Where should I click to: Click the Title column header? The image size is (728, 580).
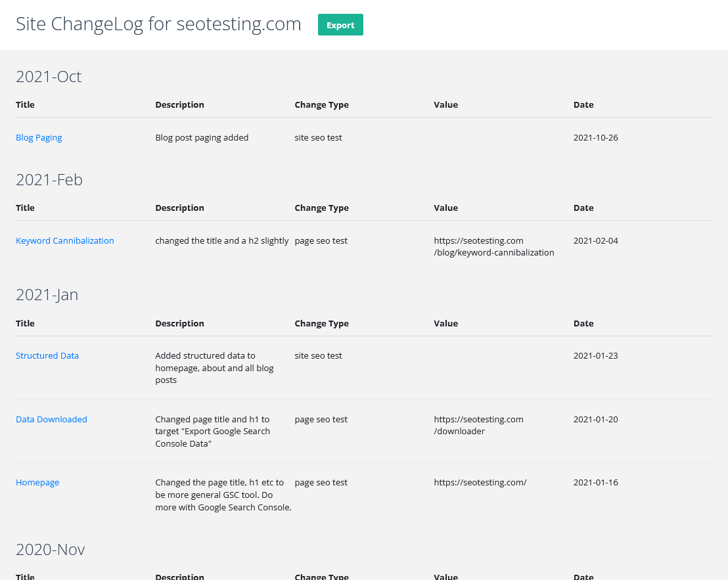pos(25,104)
